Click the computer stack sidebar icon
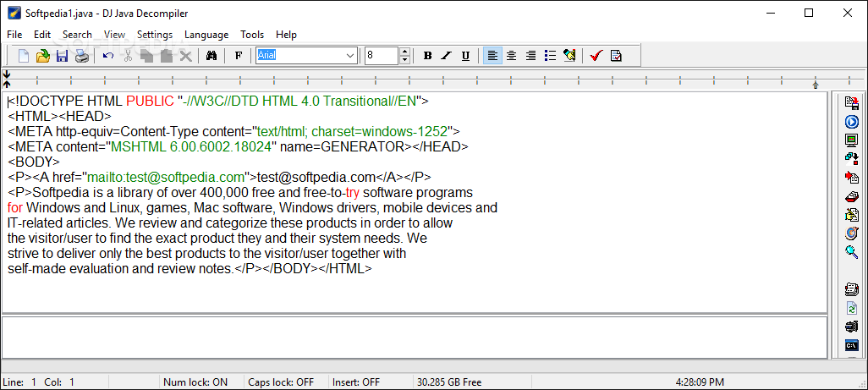The height and width of the screenshot is (390, 868). pyautogui.click(x=852, y=327)
